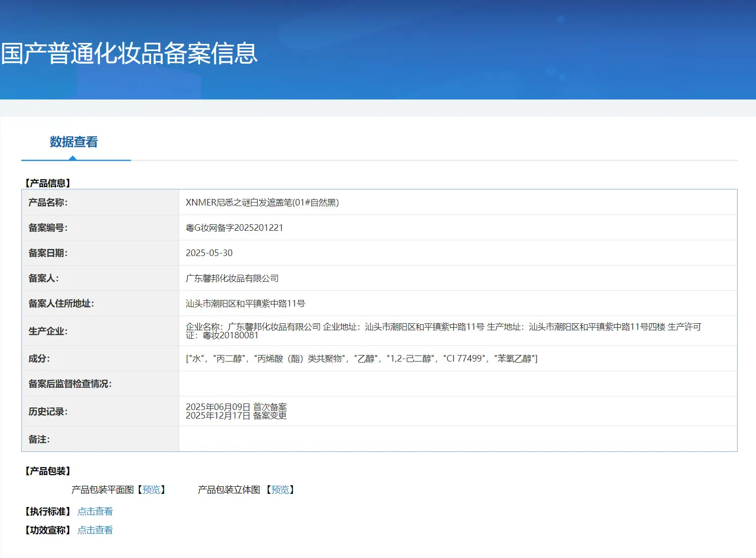
Task: Click the page title 国产普通化妆品备案信息
Action: 129,54
